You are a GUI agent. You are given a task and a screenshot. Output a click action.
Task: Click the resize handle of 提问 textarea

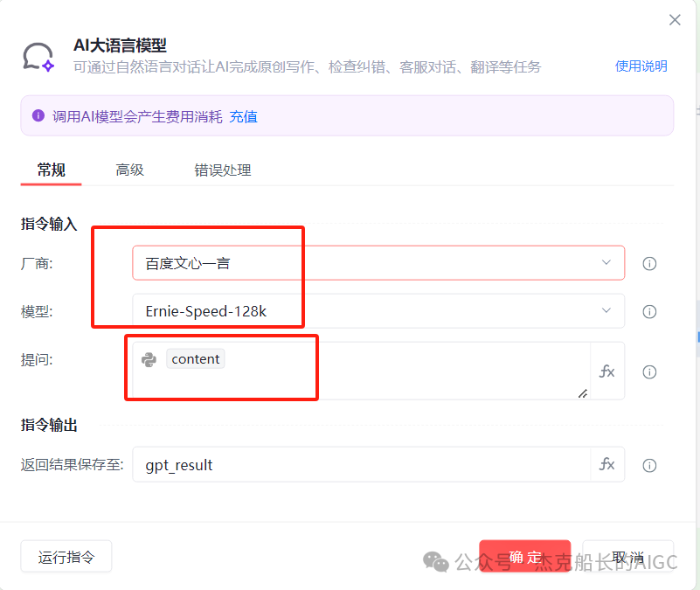[x=583, y=393]
